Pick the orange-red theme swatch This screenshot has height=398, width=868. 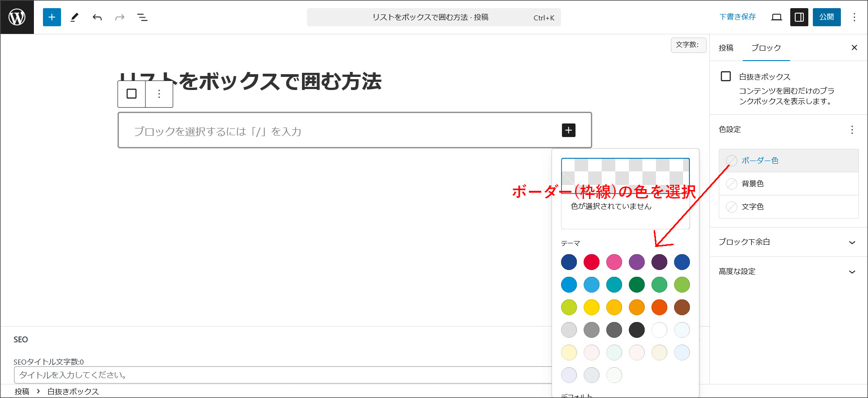tap(659, 307)
